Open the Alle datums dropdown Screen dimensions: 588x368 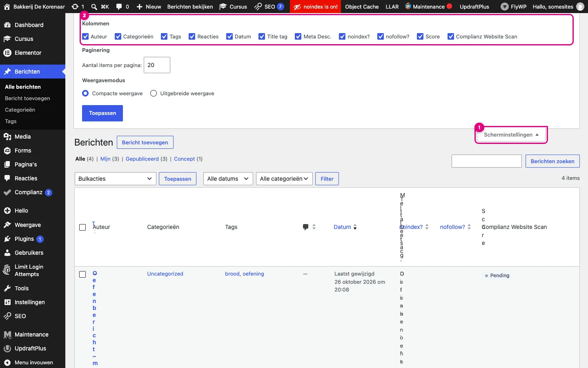click(x=228, y=179)
